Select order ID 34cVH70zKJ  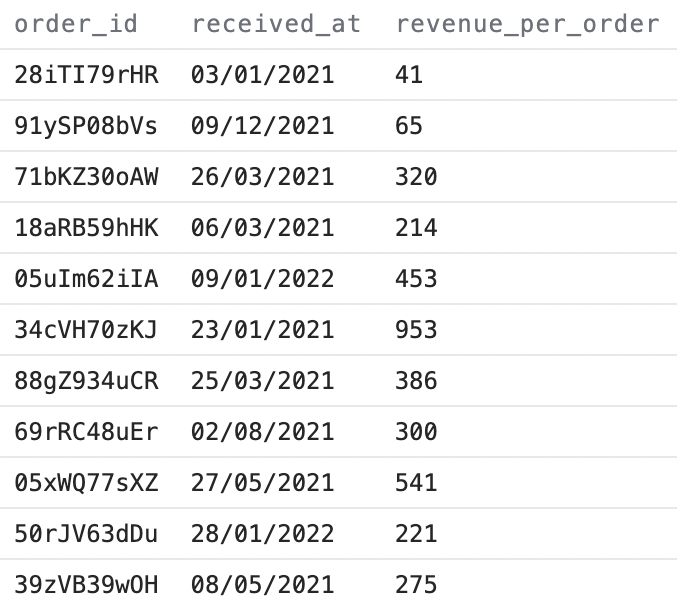coord(87,330)
